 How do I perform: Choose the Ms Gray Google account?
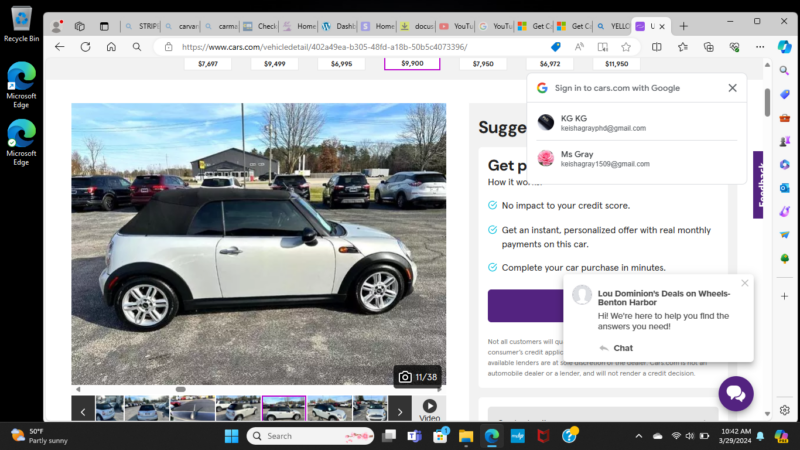click(637, 159)
